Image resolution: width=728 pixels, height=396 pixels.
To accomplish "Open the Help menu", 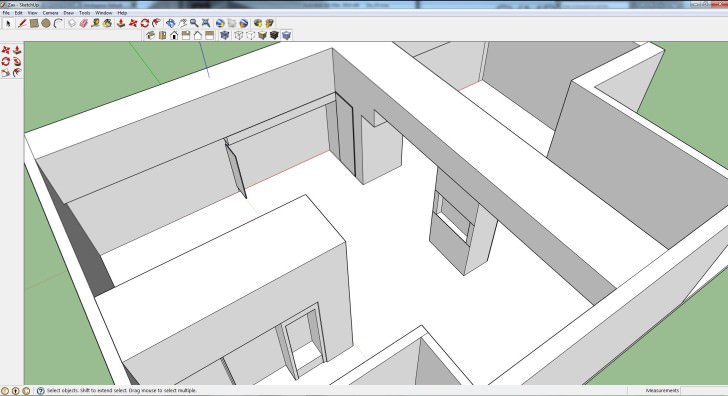I will click(122, 13).
